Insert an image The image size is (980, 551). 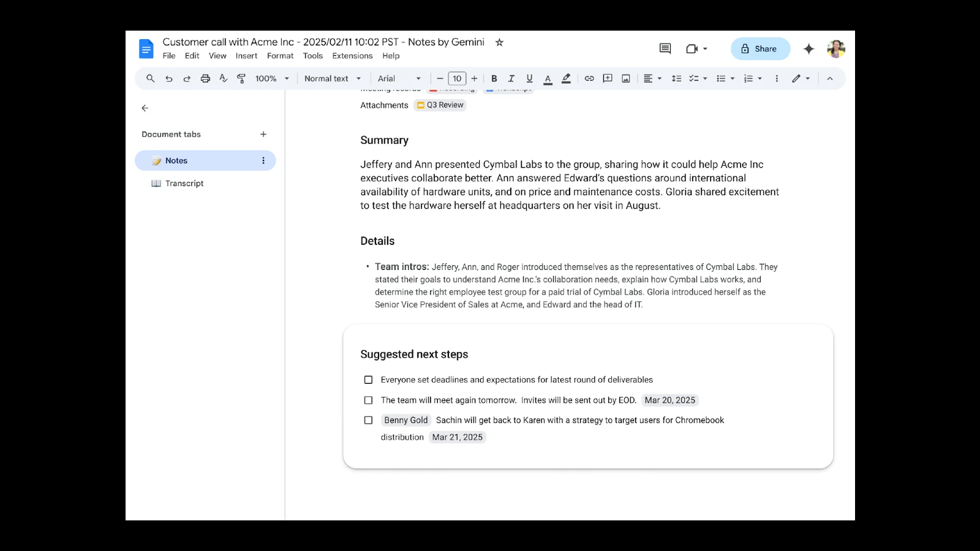click(626, 78)
